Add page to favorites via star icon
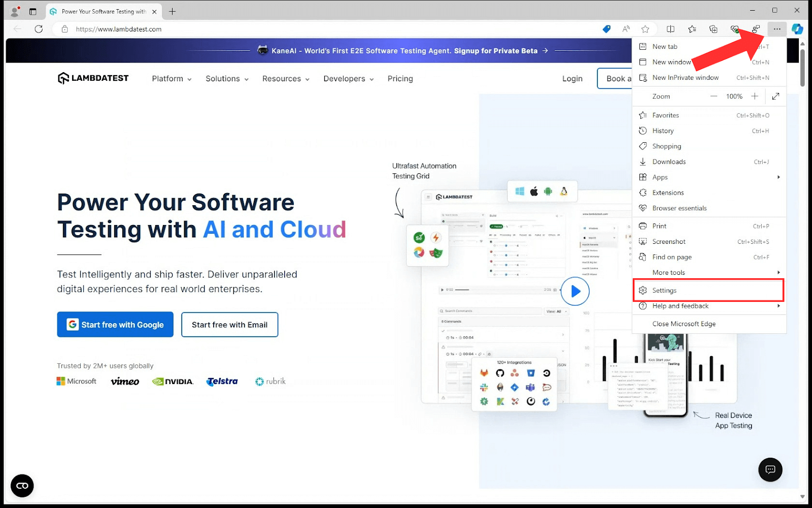Viewport: 812px width, 508px height. click(645, 29)
